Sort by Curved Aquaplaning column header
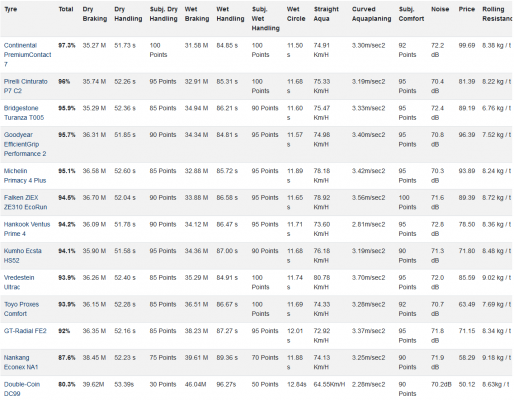This screenshot has width=514, height=400. click(371, 14)
